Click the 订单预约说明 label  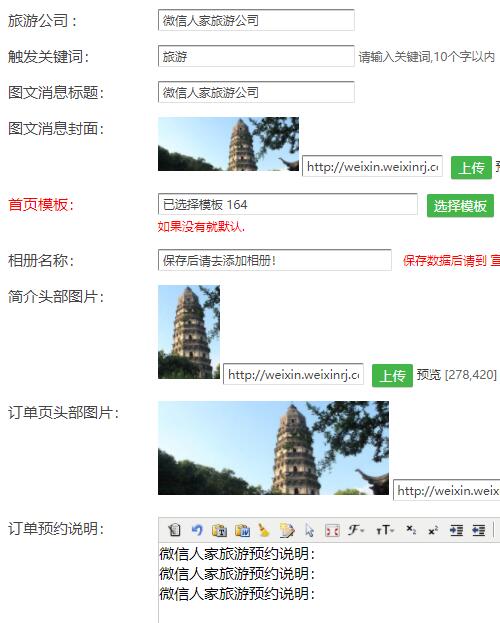[56, 529]
